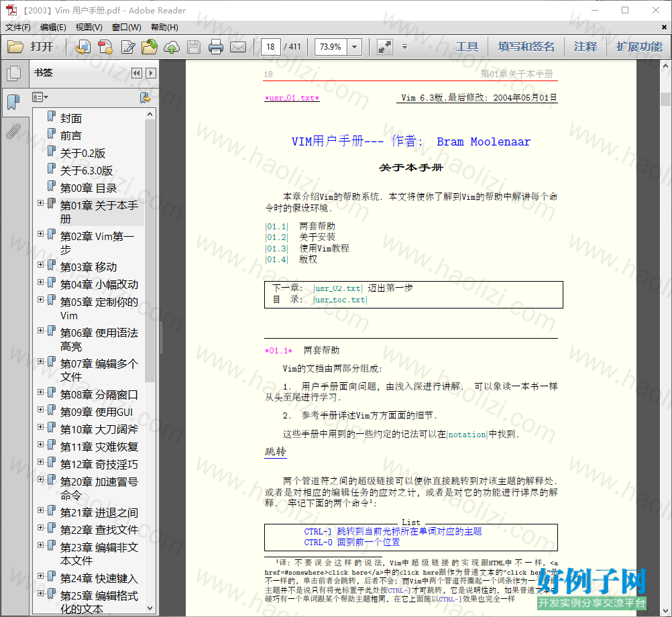Screen dimensions: 672x617
Task: Open the 填写和签名 pane
Action: click(526, 47)
